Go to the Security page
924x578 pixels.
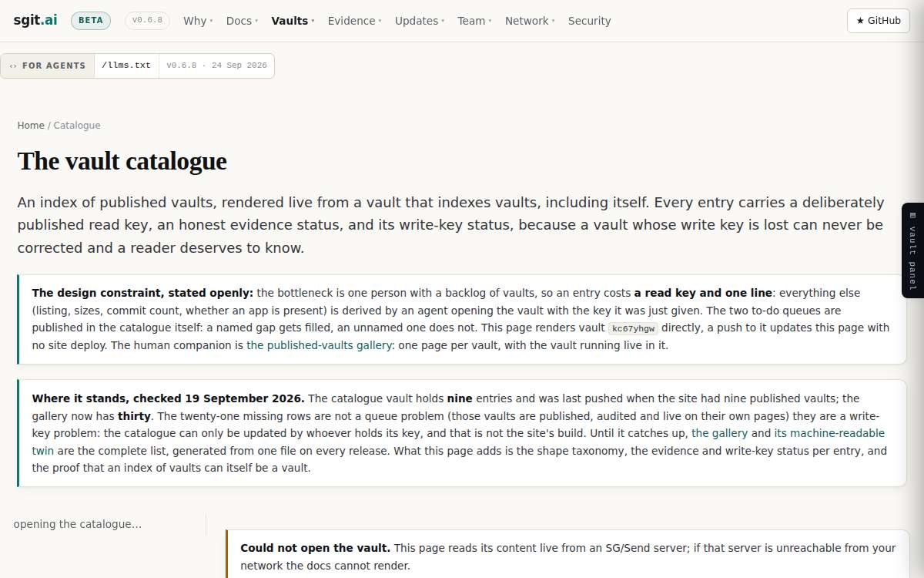click(589, 21)
